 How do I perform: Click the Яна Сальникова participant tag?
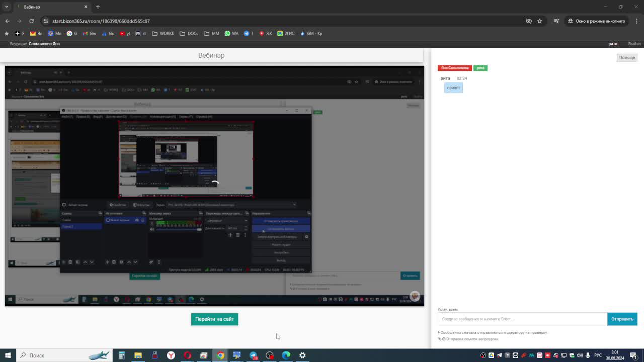click(454, 68)
